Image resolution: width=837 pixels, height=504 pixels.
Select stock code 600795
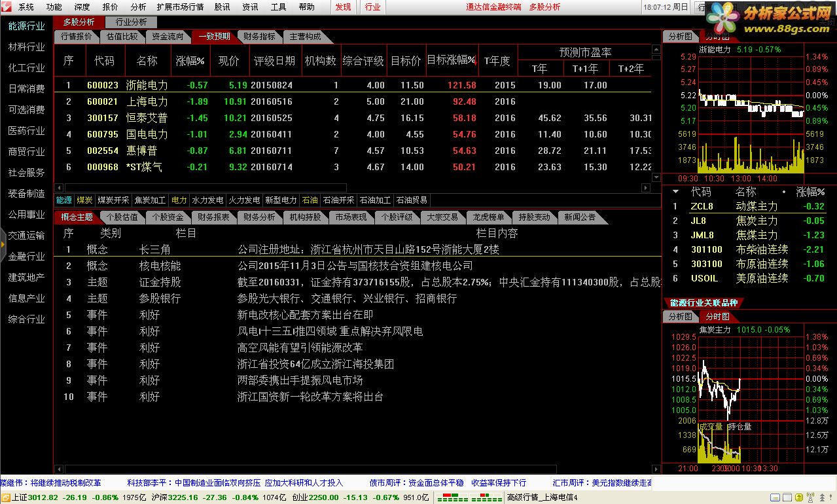[103, 134]
